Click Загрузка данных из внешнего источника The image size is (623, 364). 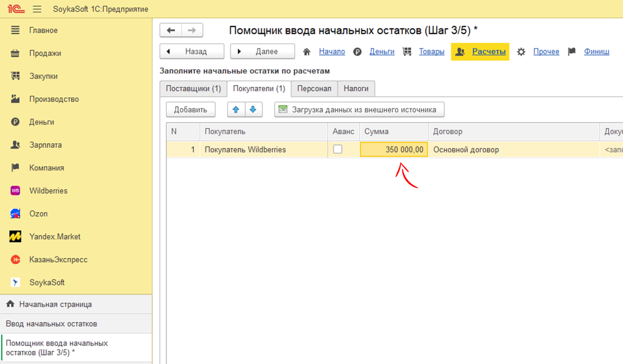pos(359,110)
